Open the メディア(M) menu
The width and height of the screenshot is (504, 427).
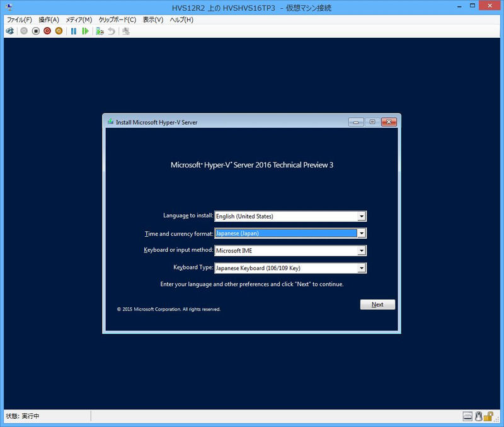pyautogui.click(x=79, y=20)
